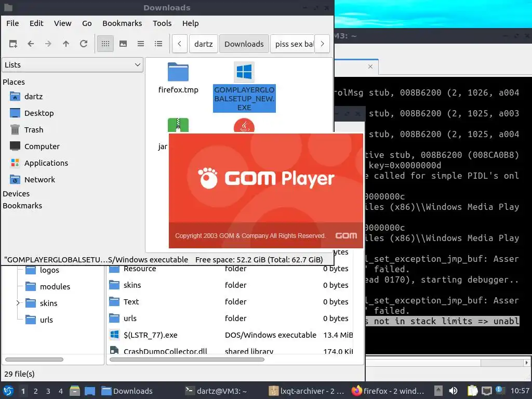Select Resource folder row in archiver list
The height and width of the screenshot is (399, 532).
coord(230,269)
